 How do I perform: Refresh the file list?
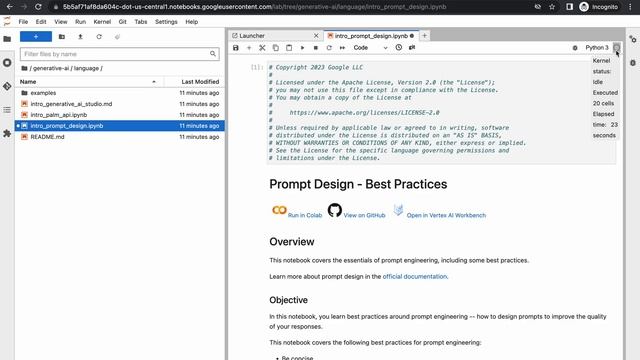pos(99,37)
